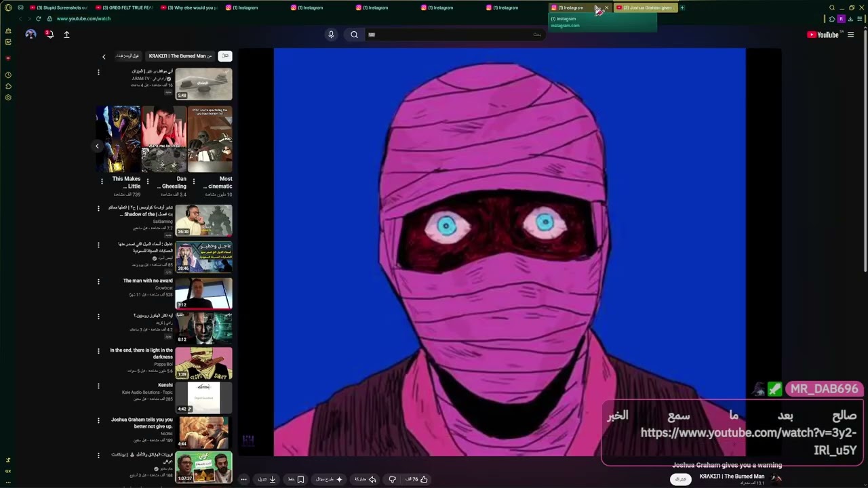Open the Kenshi 4:42 video thumbnail
This screenshot has height=488, width=868.
[203, 398]
